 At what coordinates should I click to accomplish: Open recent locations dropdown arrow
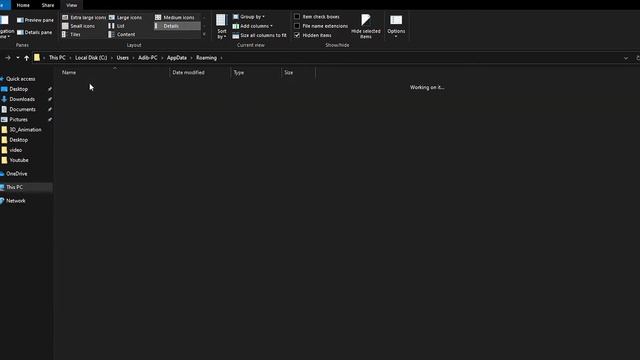[x=18, y=58]
